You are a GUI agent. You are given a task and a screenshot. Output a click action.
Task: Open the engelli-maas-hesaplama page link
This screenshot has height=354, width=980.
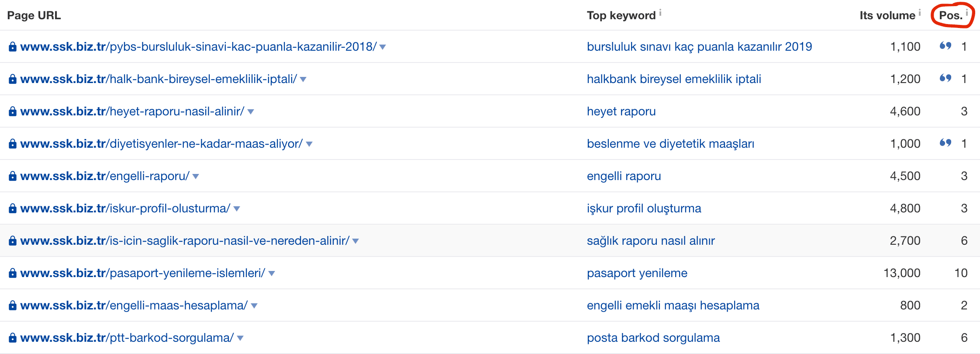pyautogui.click(x=134, y=305)
